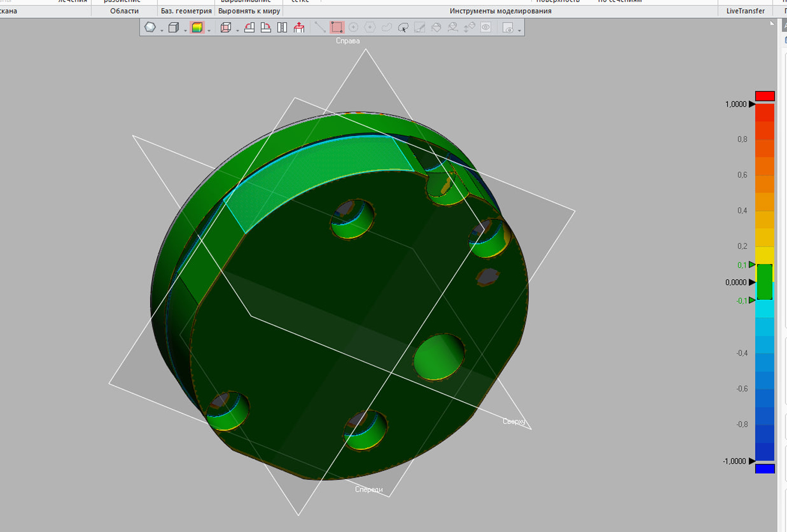
Task: Click the 0,4 scale value label
Action: point(742,211)
